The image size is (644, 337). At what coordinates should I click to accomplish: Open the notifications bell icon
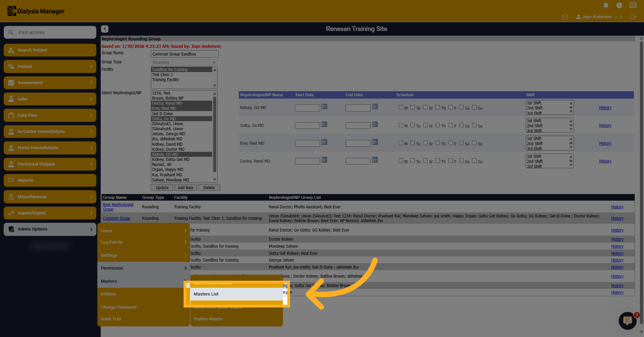(x=606, y=5)
